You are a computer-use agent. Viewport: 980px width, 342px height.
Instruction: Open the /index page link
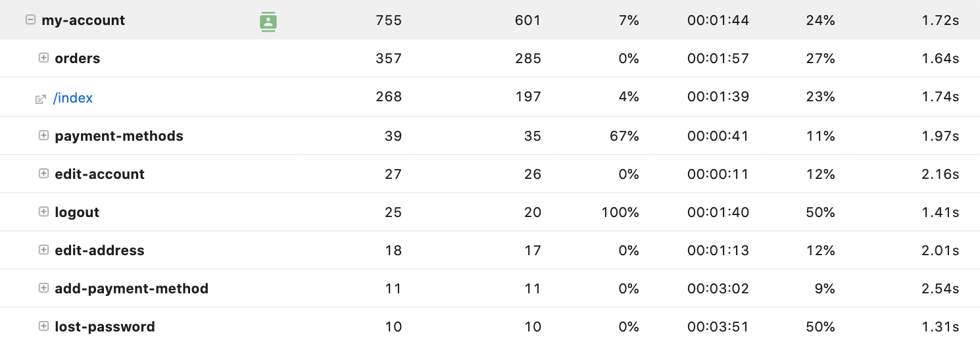point(73,98)
